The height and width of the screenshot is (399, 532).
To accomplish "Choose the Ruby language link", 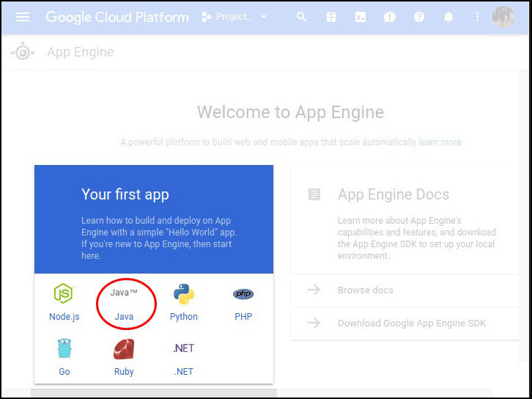I will 124,371.
